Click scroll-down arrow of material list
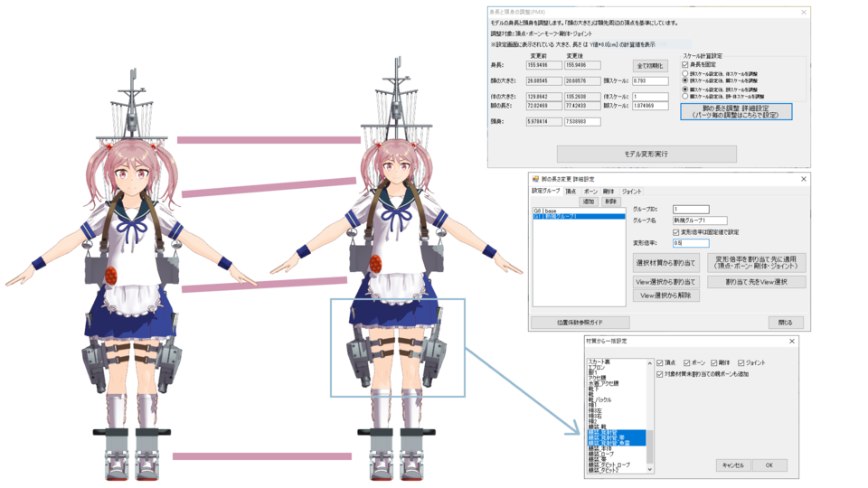This screenshot has width=868, height=488. click(x=650, y=469)
